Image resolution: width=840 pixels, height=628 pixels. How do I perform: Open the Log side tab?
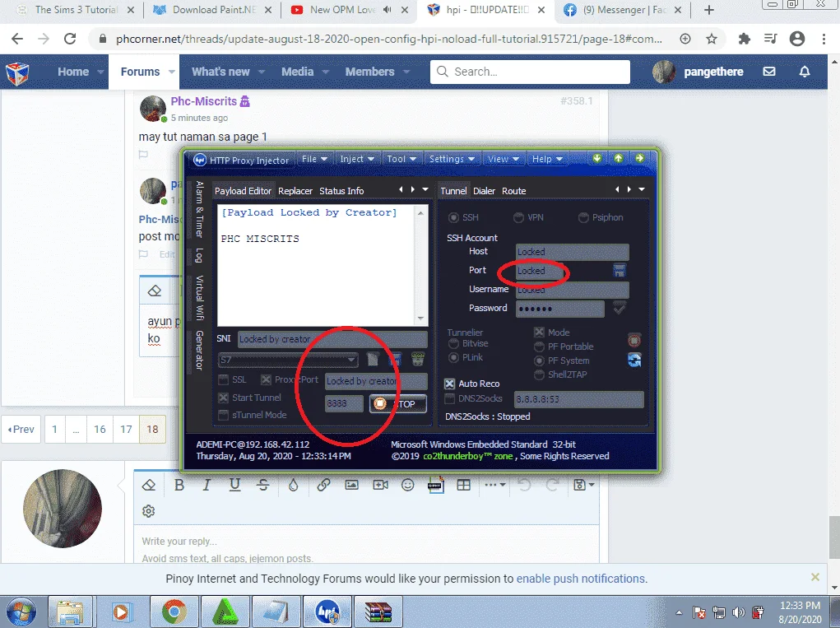click(x=199, y=256)
